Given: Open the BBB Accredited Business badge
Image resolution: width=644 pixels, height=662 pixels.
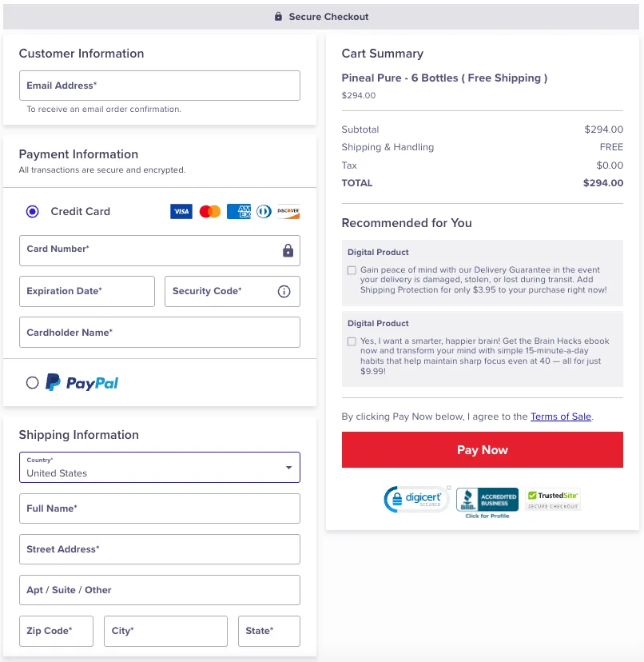Looking at the screenshot, I should click(487, 501).
